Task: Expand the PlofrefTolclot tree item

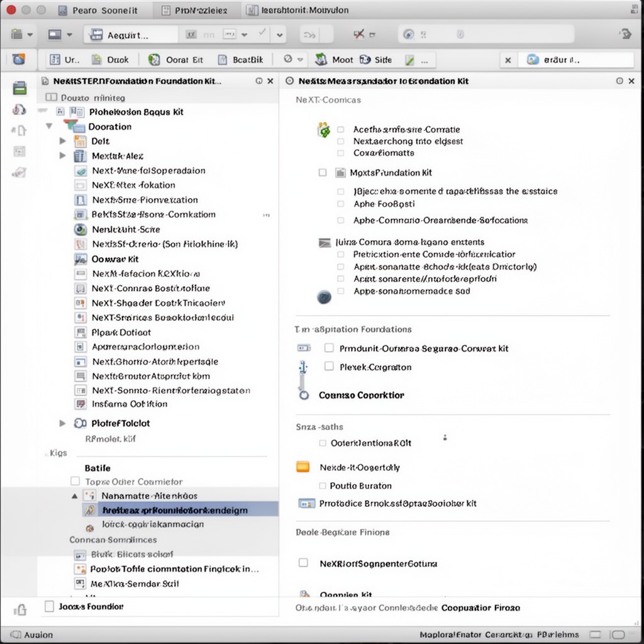Action: [x=62, y=423]
